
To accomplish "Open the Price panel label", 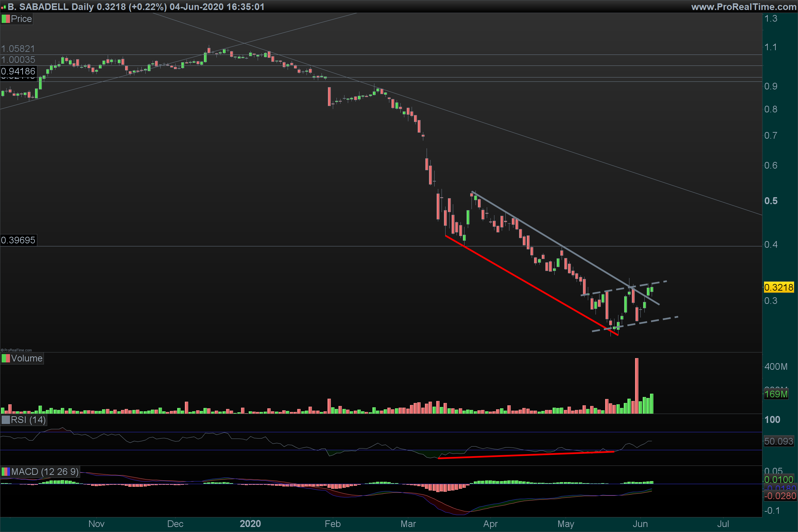I will click(x=21, y=19).
